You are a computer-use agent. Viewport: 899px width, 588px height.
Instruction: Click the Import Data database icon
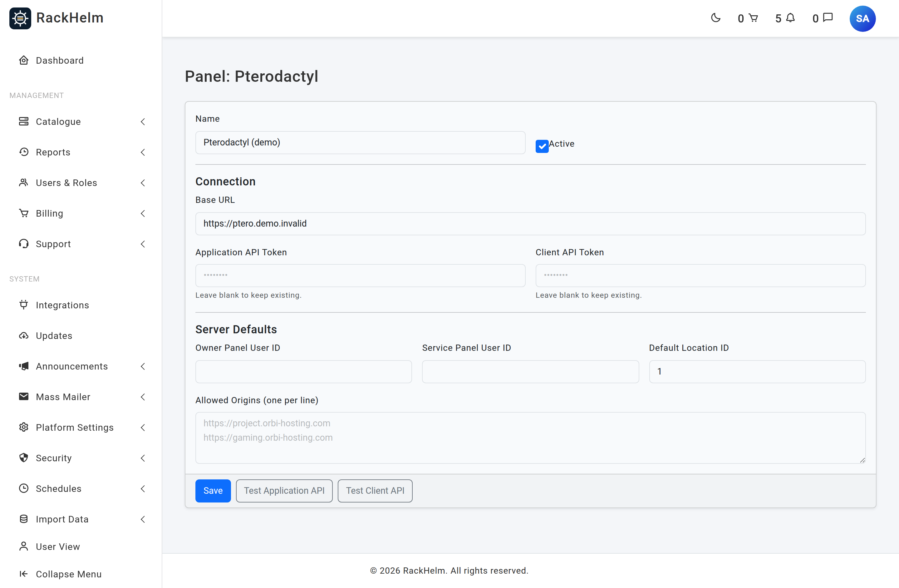[24, 519]
